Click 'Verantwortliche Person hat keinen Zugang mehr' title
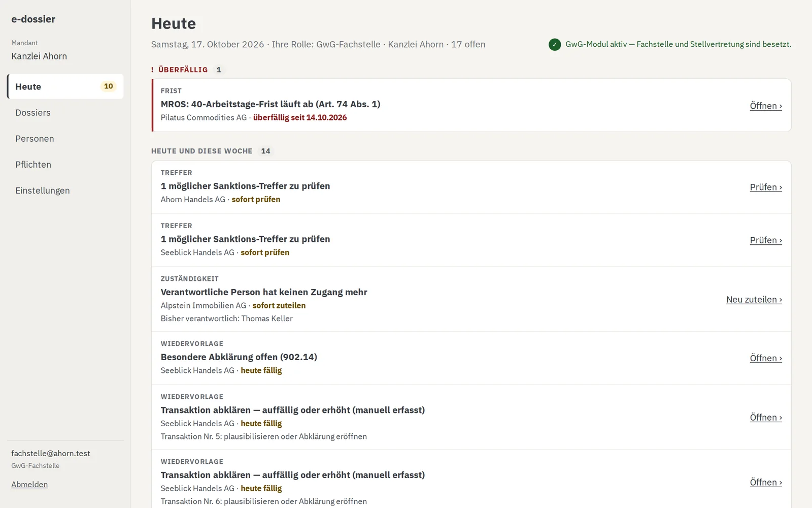 (x=264, y=292)
